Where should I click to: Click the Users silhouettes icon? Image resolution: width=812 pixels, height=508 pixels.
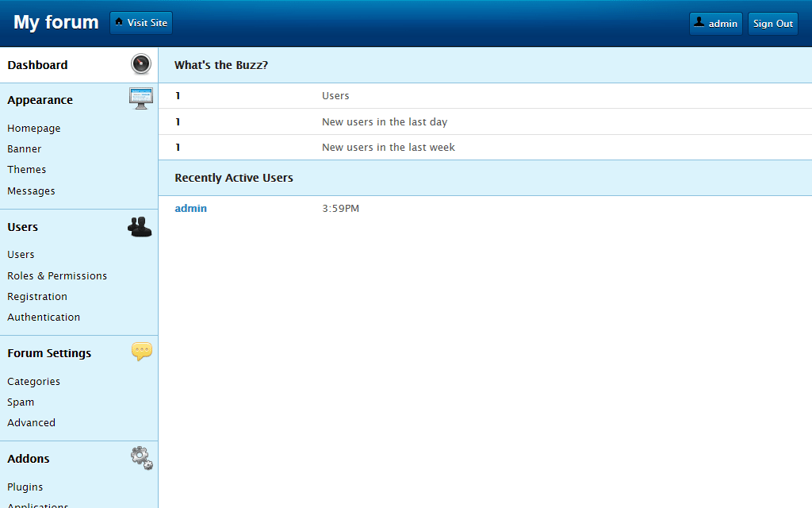coord(140,227)
